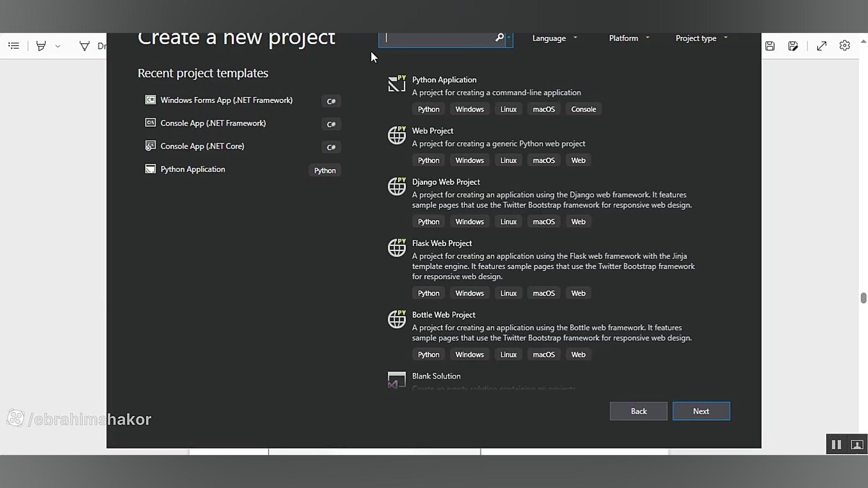868x488 pixels.
Task: Click the Web tag under Django Web Project
Action: [578, 222]
